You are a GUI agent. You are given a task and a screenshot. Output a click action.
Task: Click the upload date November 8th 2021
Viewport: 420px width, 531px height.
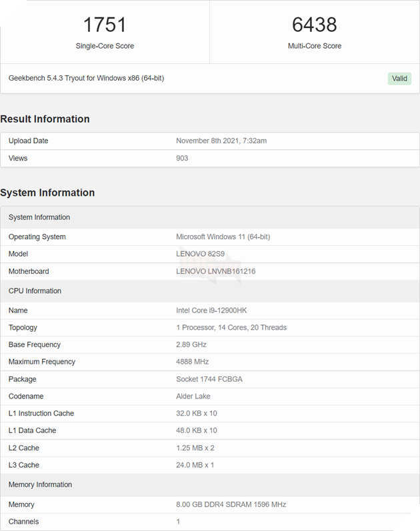click(x=221, y=141)
